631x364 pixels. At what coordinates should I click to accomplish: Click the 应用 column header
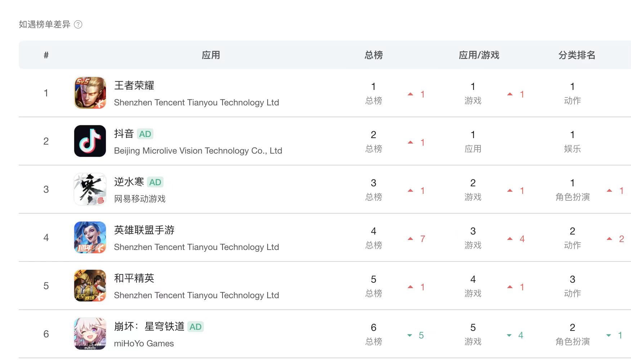pos(211,55)
